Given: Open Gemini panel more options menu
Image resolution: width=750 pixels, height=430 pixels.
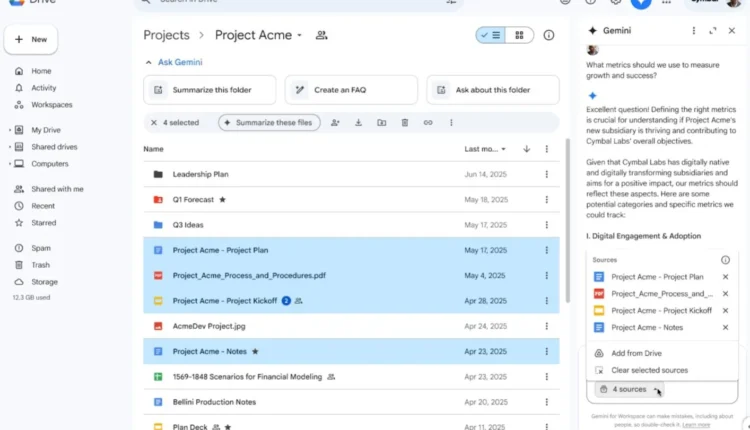Looking at the screenshot, I should click(694, 31).
